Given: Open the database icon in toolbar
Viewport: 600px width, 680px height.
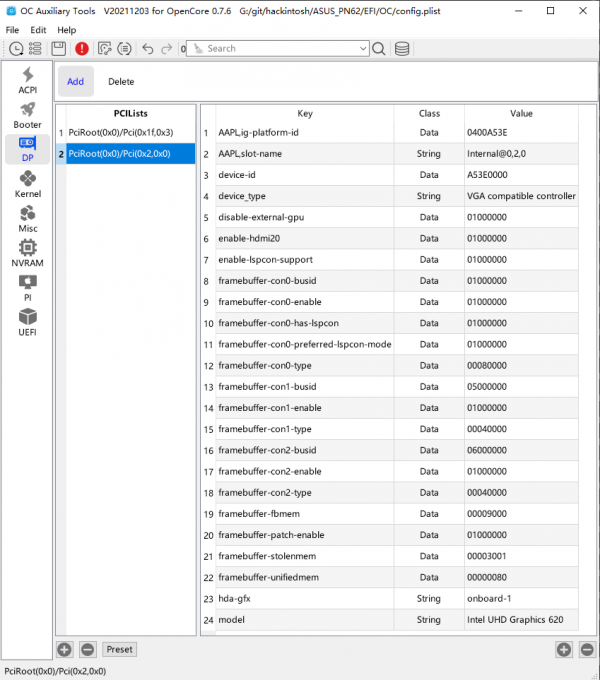Looking at the screenshot, I should [402, 48].
